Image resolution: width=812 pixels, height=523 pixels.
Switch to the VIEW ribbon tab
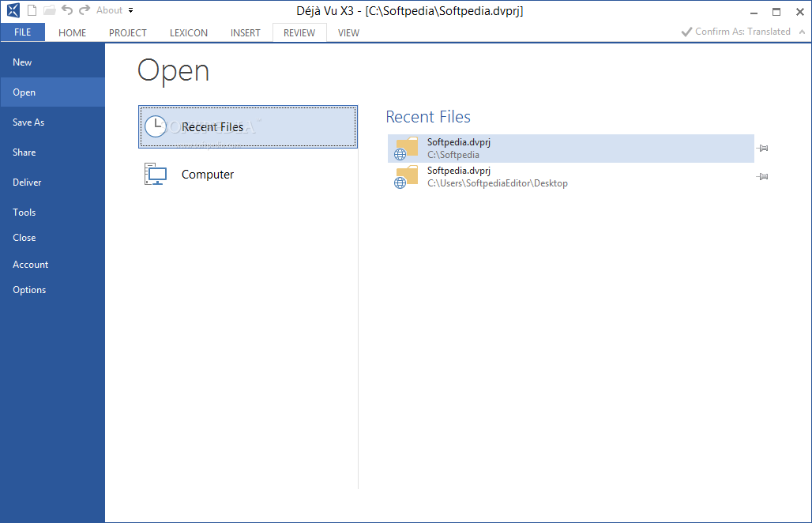click(348, 32)
